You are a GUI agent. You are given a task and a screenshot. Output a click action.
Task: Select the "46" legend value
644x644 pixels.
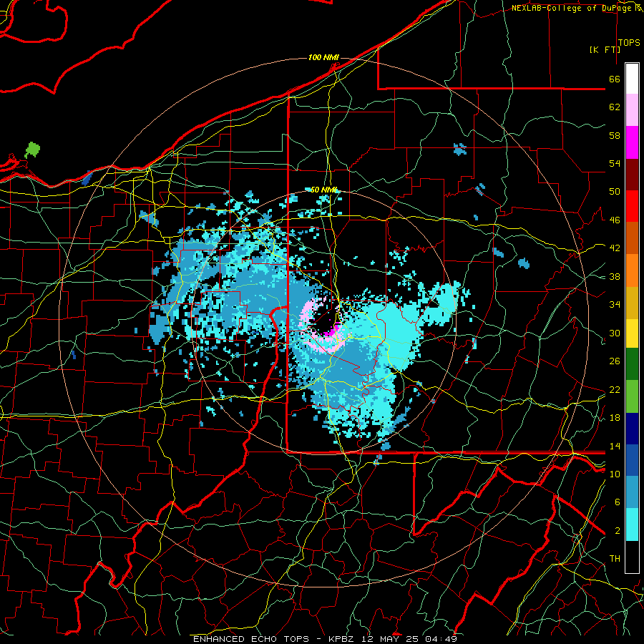point(615,220)
